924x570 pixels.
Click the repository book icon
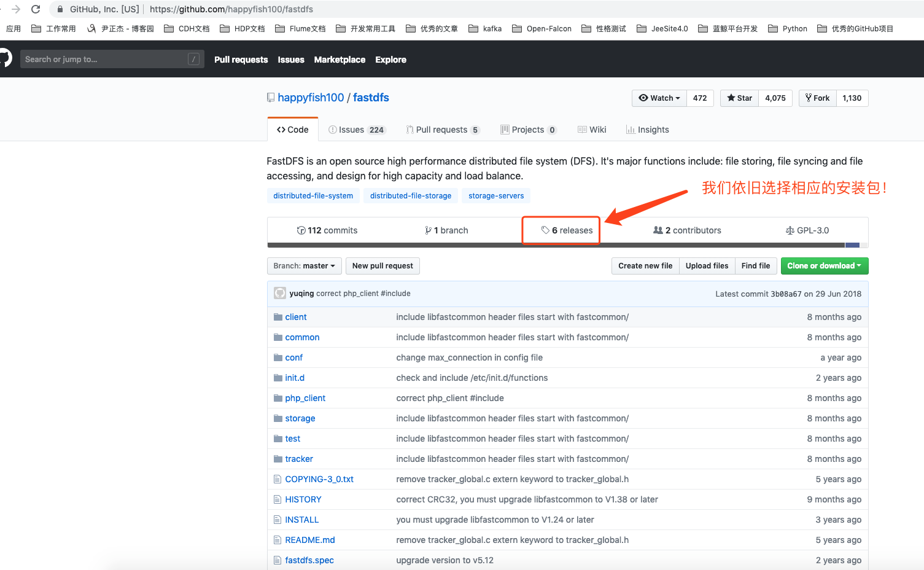271,98
